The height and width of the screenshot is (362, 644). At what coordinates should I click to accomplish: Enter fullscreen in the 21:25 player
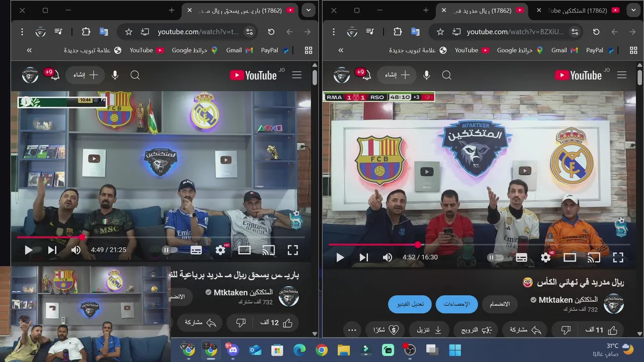tap(293, 250)
